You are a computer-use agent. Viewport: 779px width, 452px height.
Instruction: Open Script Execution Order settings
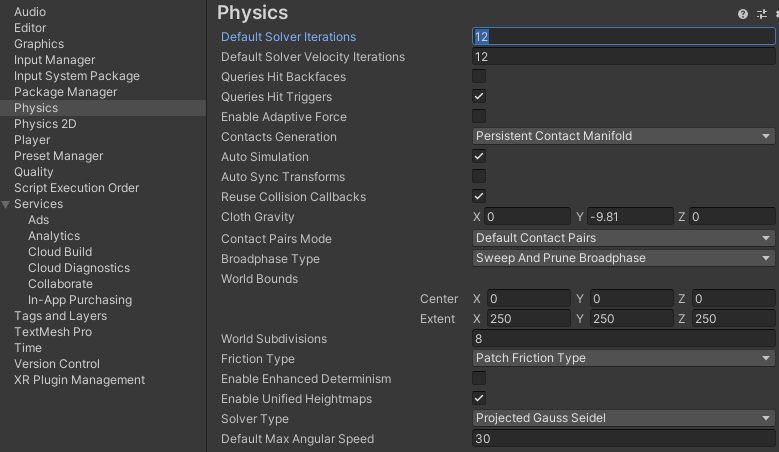(x=77, y=188)
